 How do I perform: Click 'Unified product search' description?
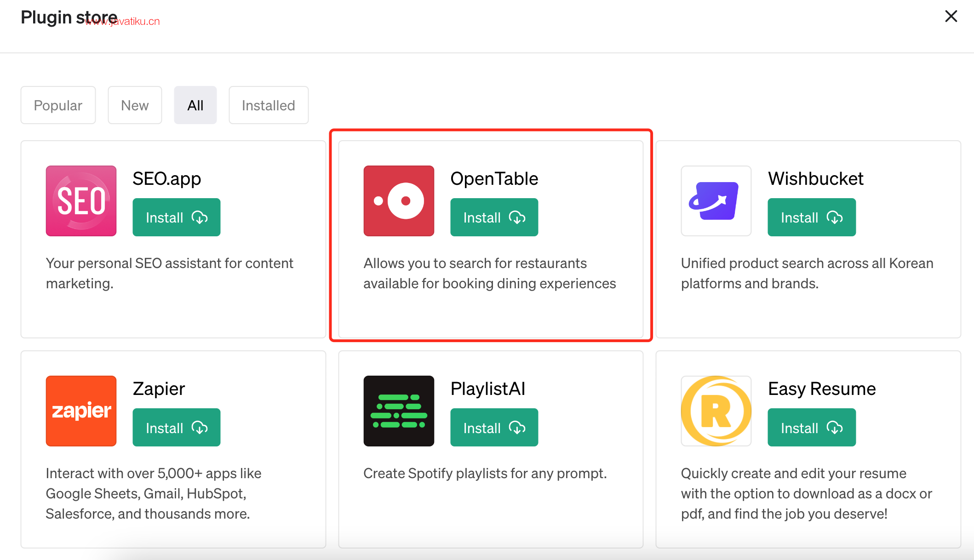point(807,274)
